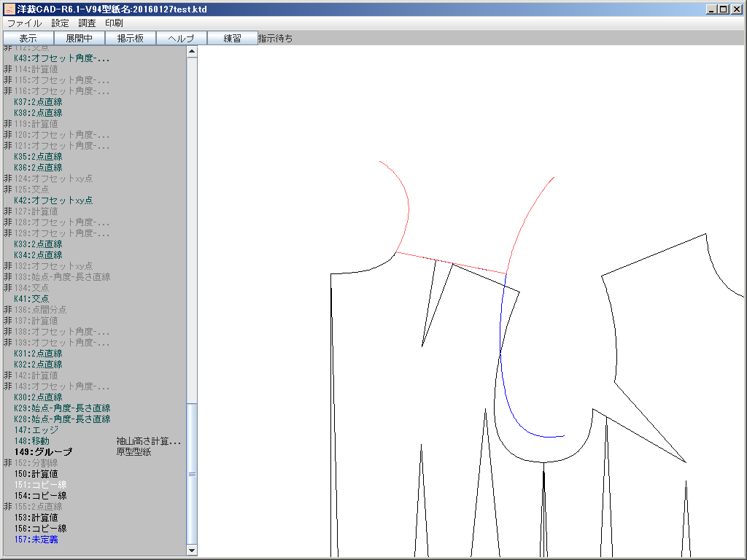The image size is (747, 560).
Task: Select 151:コピー線 row
Action: [41, 485]
